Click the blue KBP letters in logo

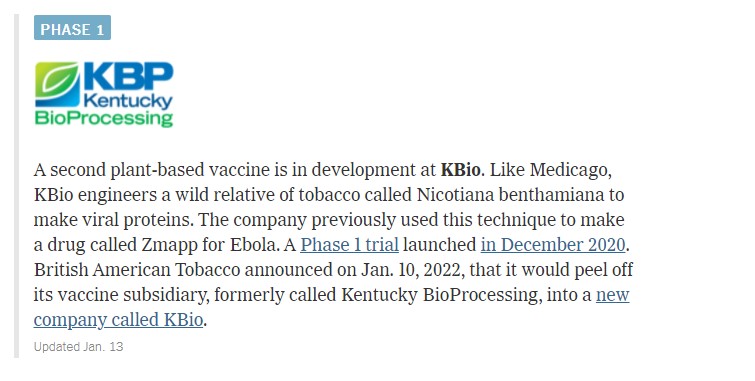pyautogui.click(x=128, y=76)
